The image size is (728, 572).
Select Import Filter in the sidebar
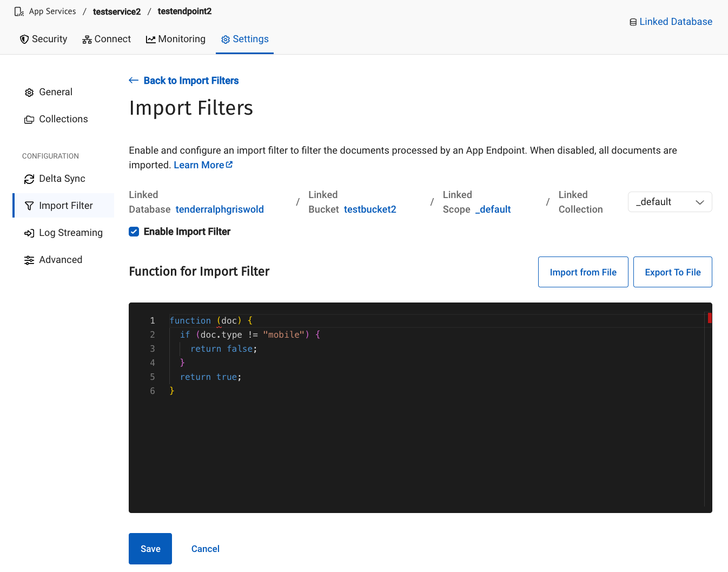tap(65, 206)
